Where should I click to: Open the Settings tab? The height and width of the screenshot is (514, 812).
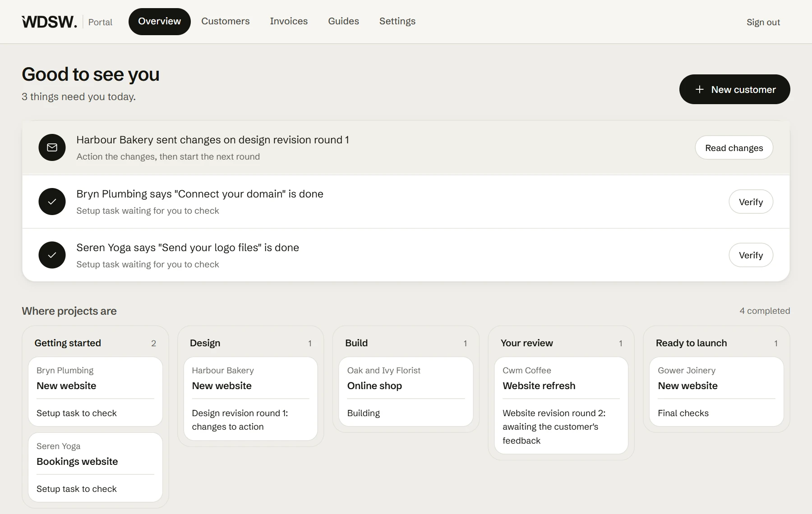(x=397, y=21)
